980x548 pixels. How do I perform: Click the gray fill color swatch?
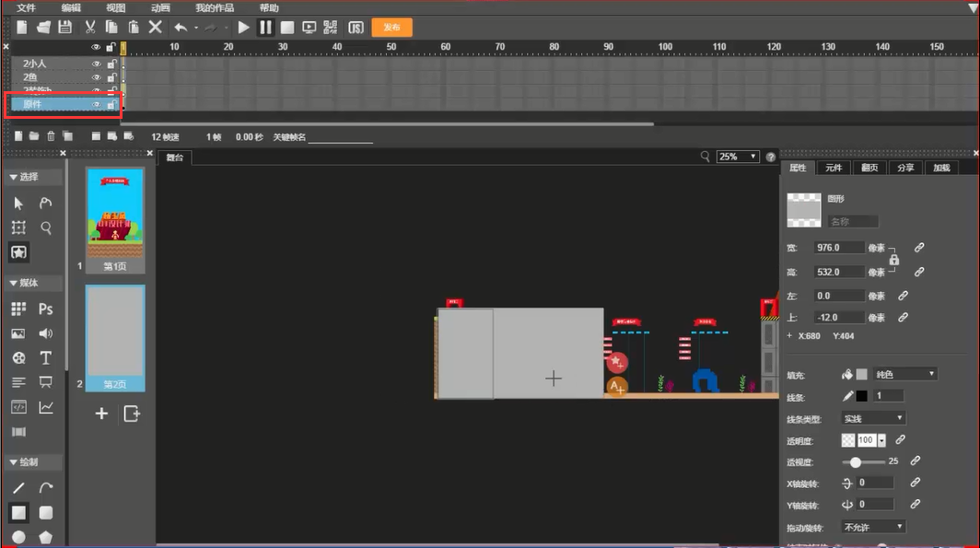point(862,374)
